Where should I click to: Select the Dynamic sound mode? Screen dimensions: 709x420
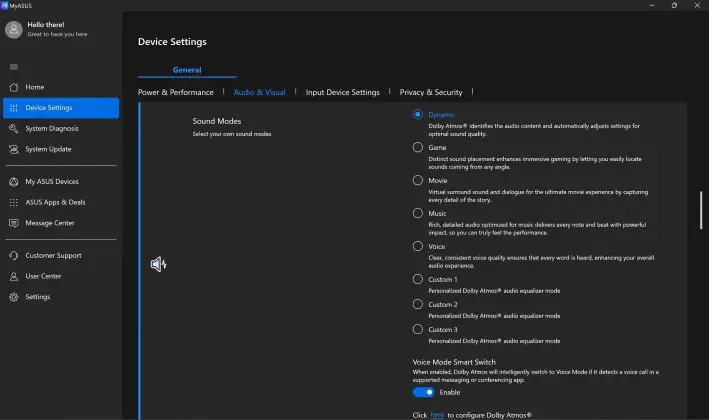[x=417, y=114]
